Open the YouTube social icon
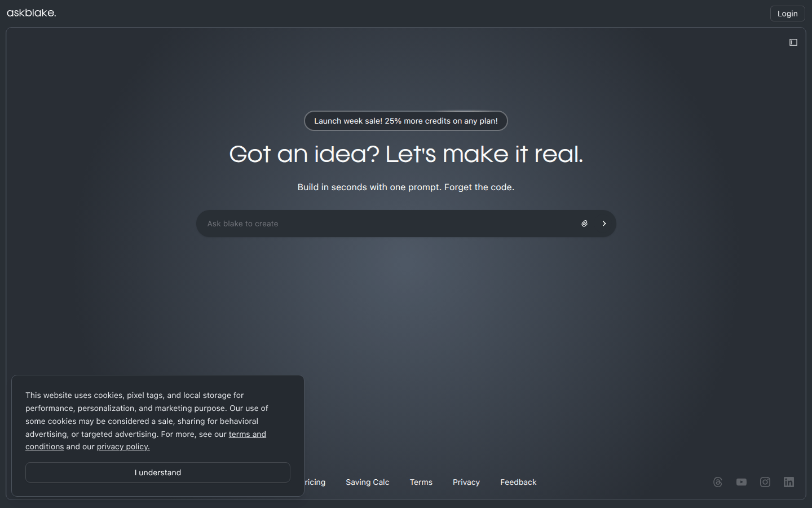 point(741,482)
